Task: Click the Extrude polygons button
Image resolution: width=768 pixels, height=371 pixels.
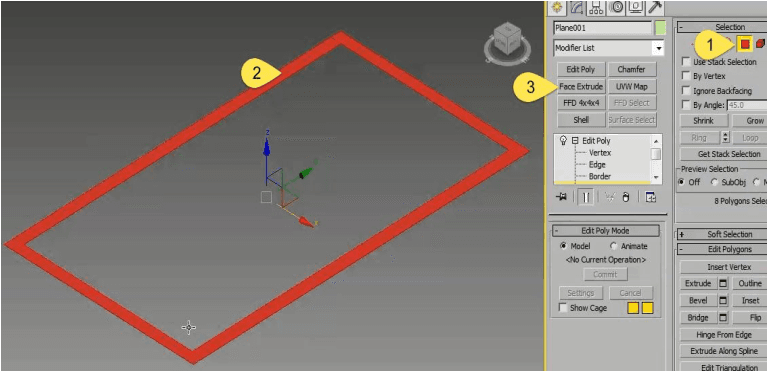Action: click(x=698, y=284)
